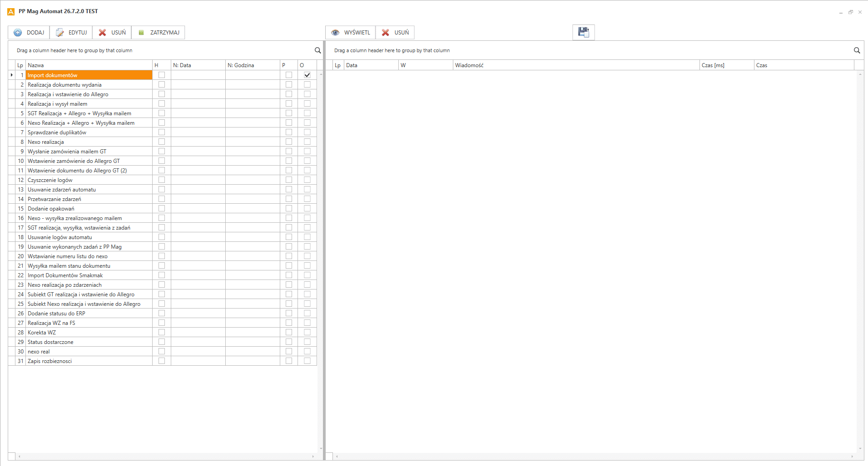The width and height of the screenshot is (868, 466).
Task: Select row 'Wysłanie zamówienia mailem GT'
Action: [x=163, y=151]
